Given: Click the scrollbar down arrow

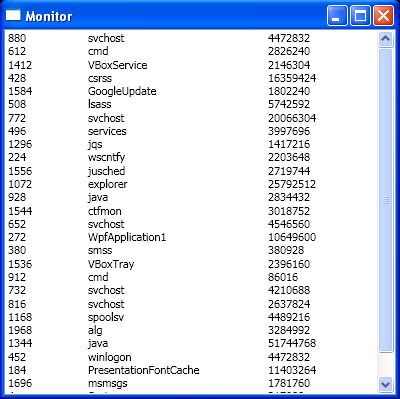Looking at the screenshot, I should pos(385,385).
